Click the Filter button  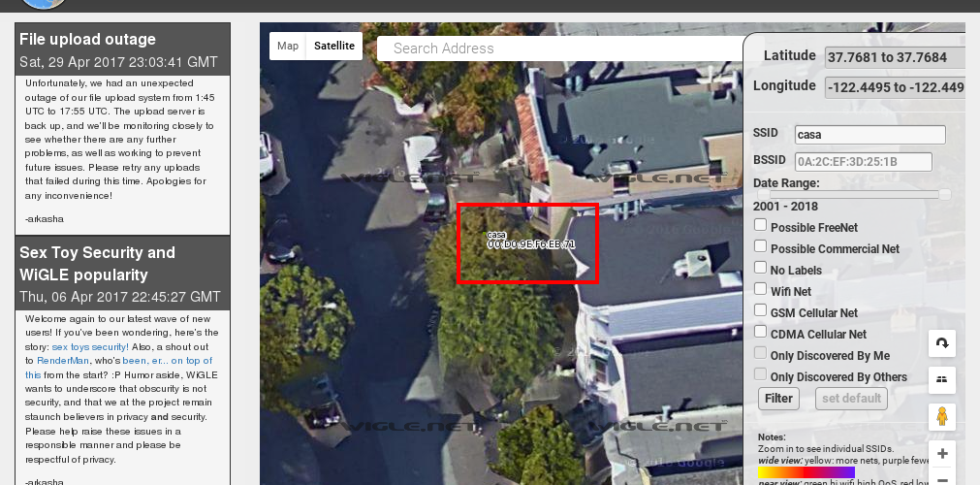pyautogui.click(x=778, y=399)
